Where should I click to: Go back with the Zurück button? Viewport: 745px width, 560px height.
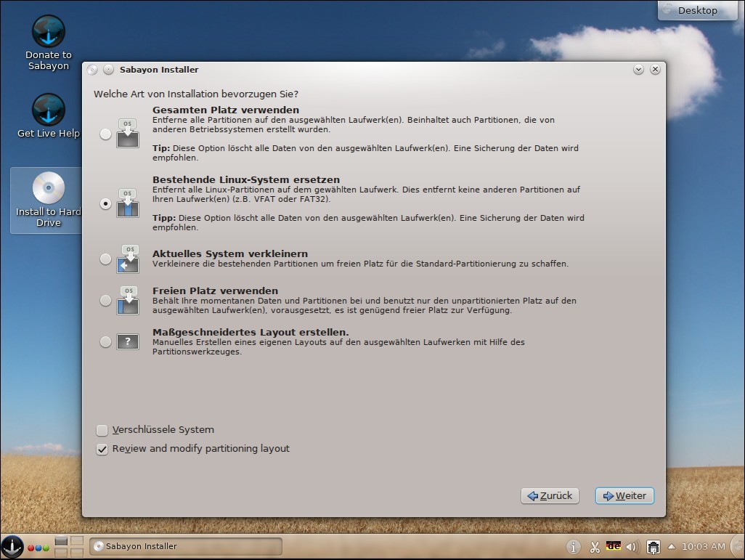550,496
